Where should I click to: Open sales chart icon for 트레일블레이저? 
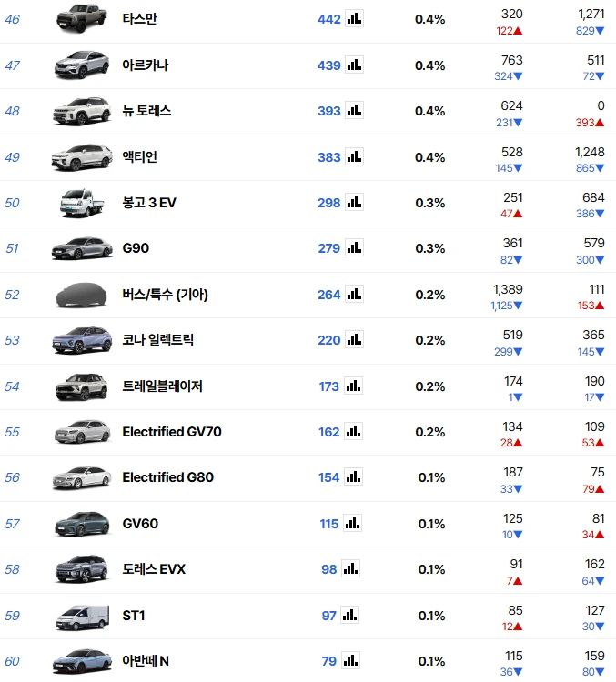pyautogui.click(x=353, y=386)
